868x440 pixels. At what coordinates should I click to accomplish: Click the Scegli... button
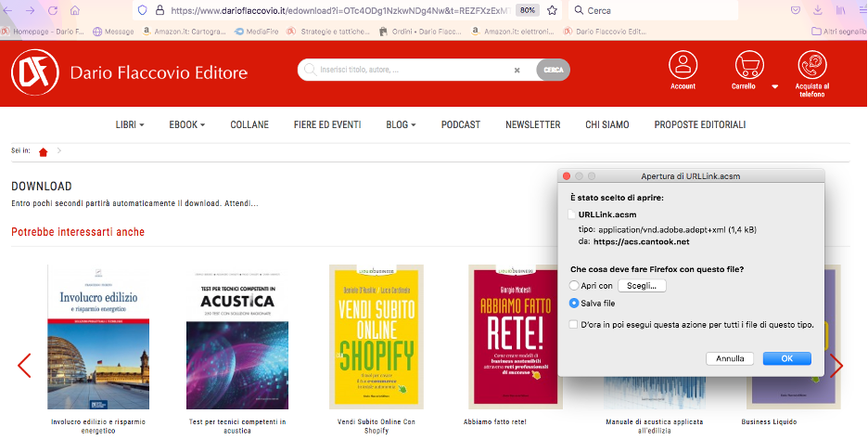[x=642, y=286]
